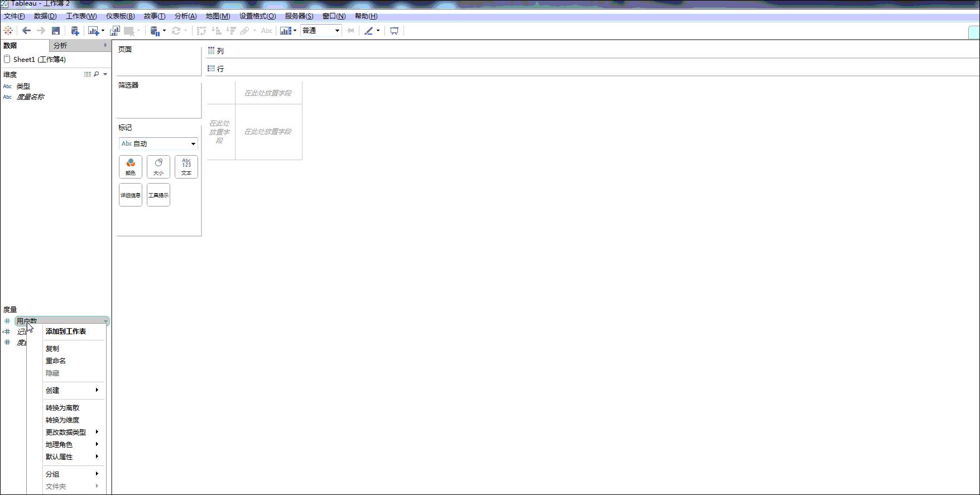The image size is (980, 495).
Task: Expand the 地理角色 submenu
Action: tap(75, 445)
